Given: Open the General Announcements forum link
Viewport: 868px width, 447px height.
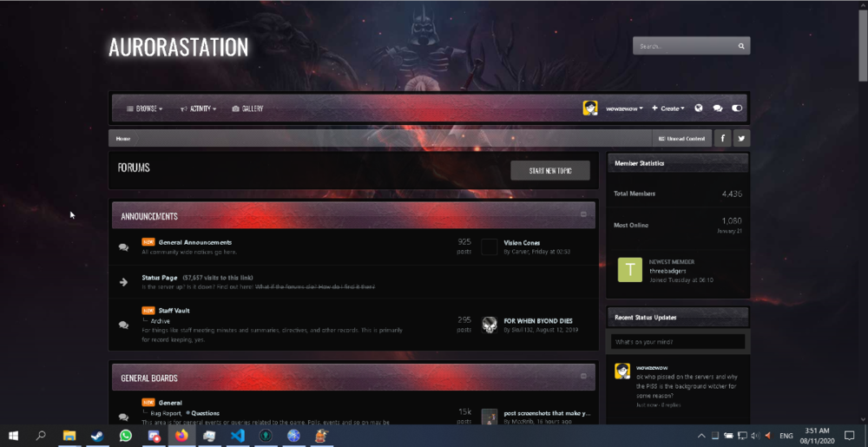Looking at the screenshot, I should (x=195, y=242).
